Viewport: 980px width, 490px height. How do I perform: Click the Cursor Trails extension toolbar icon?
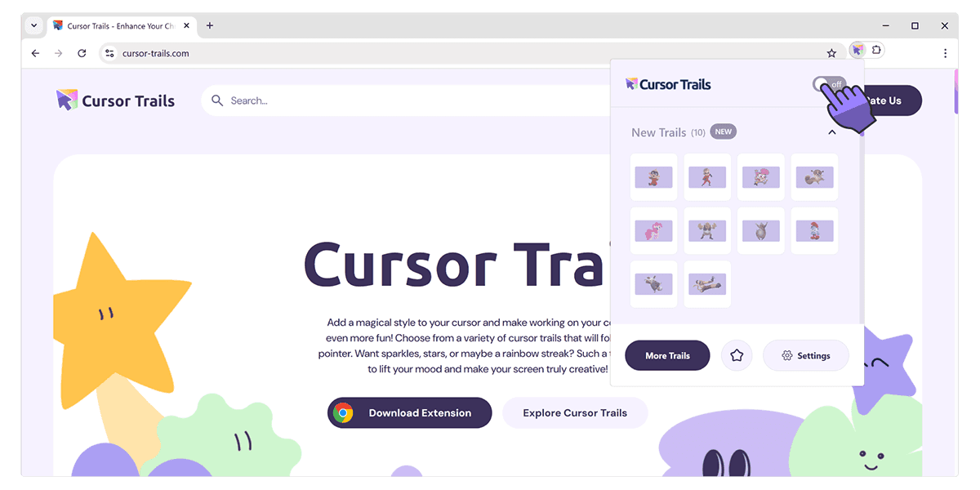857,50
